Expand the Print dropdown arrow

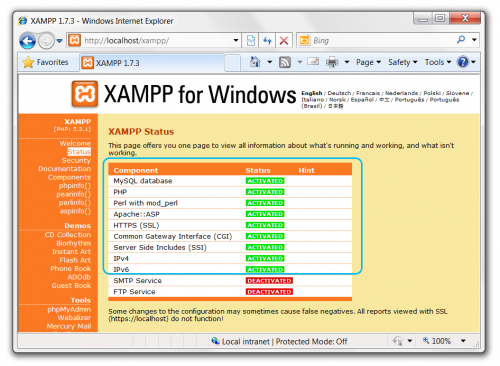(x=347, y=62)
